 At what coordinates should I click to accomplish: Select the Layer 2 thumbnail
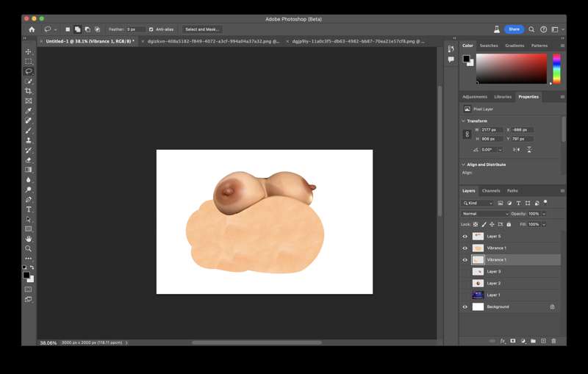(x=478, y=284)
